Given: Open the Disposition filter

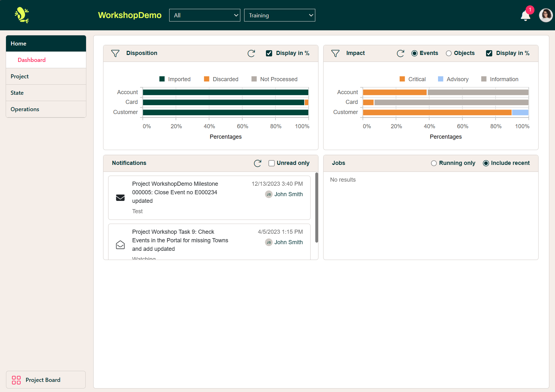Looking at the screenshot, I should pos(115,53).
